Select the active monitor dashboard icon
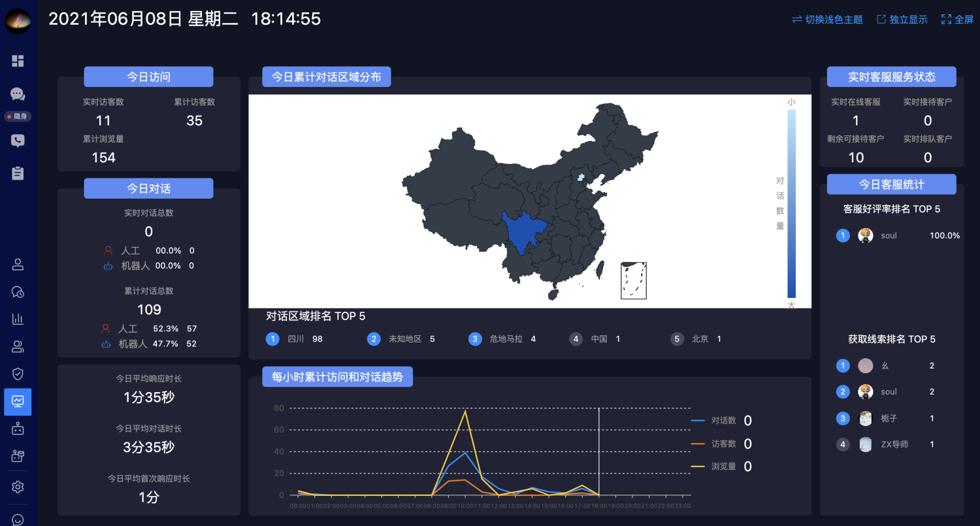This screenshot has width=980, height=526. click(x=18, y=402)
